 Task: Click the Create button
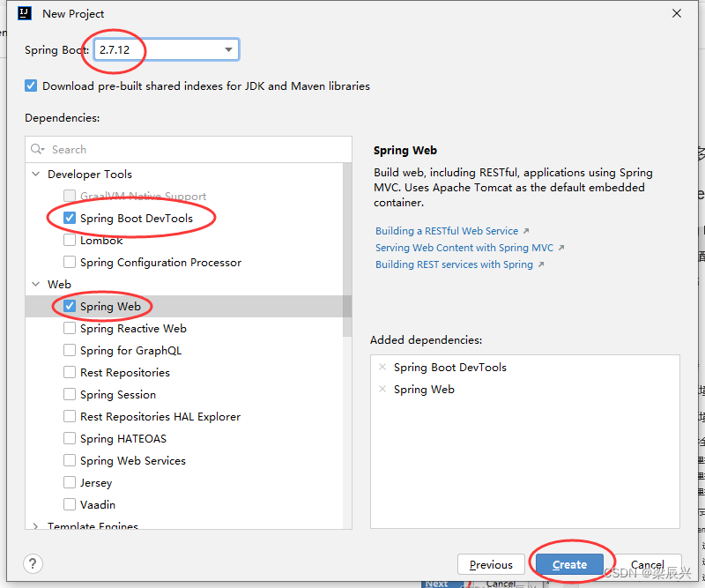tap(569, 564)
